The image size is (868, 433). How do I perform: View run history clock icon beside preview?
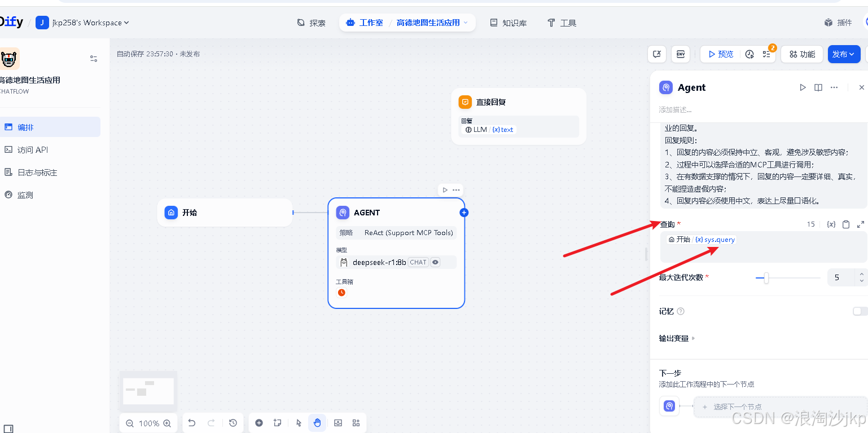(749, 54)
